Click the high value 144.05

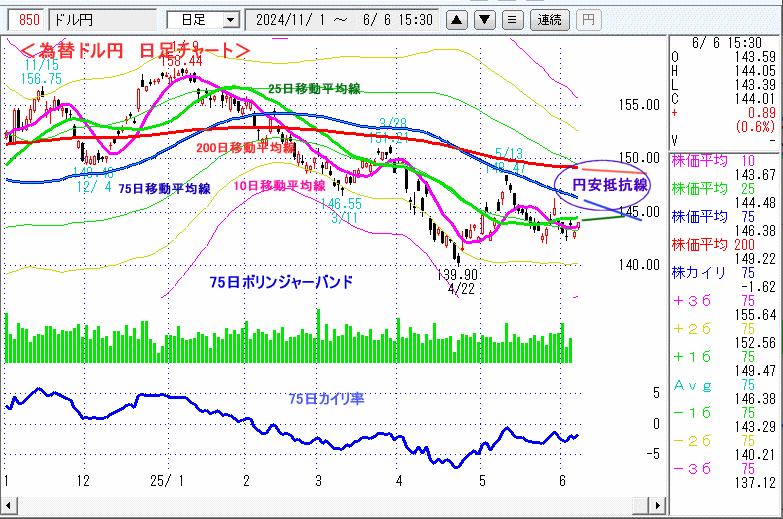click(x=755, y=71)
